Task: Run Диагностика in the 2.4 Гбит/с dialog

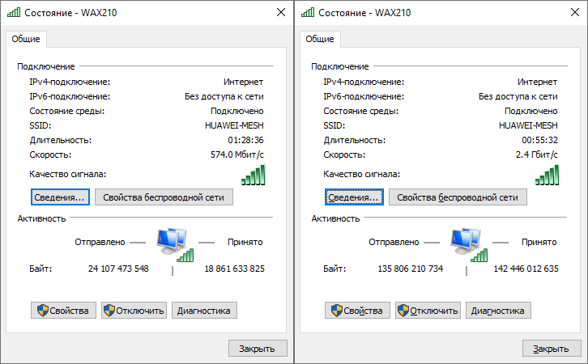Action: [x=498, y=311]
